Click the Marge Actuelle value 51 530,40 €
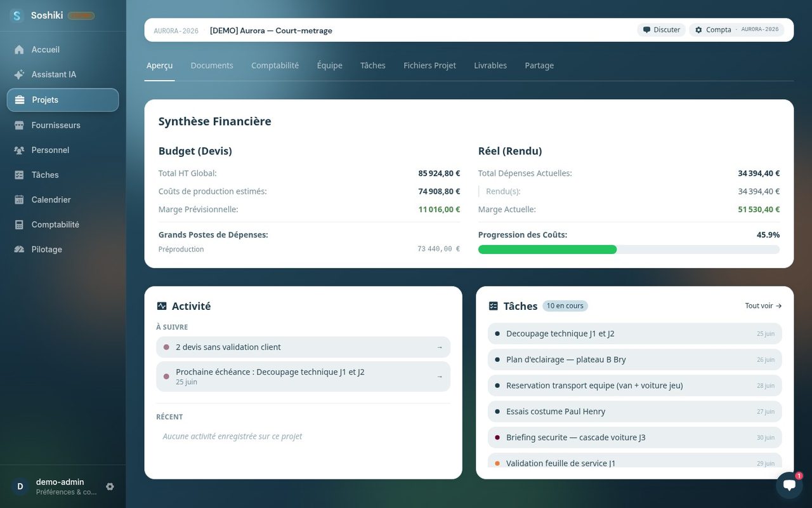Image resolution: width=812 pixels, height=508 pixels. [759, 210]
